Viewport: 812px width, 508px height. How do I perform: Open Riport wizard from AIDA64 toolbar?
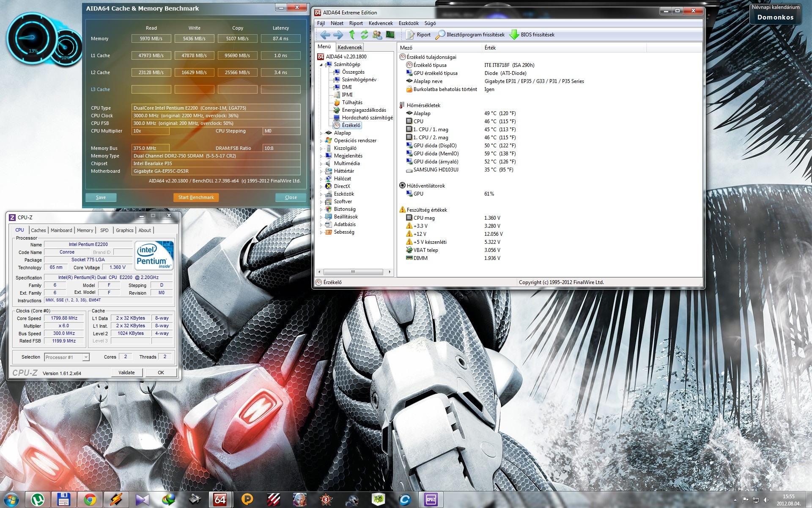coord(418,35)
